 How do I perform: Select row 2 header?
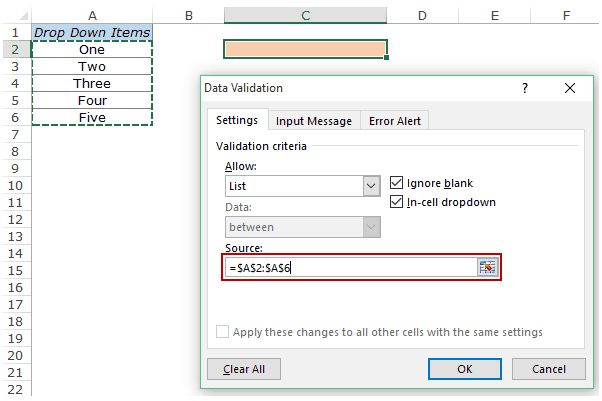point(15,49)
